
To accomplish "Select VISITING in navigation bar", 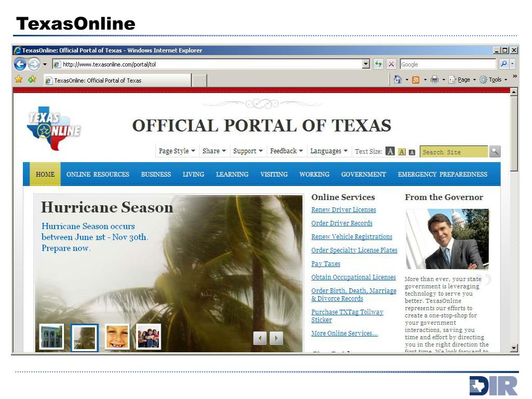I will [x=274, y=175].
